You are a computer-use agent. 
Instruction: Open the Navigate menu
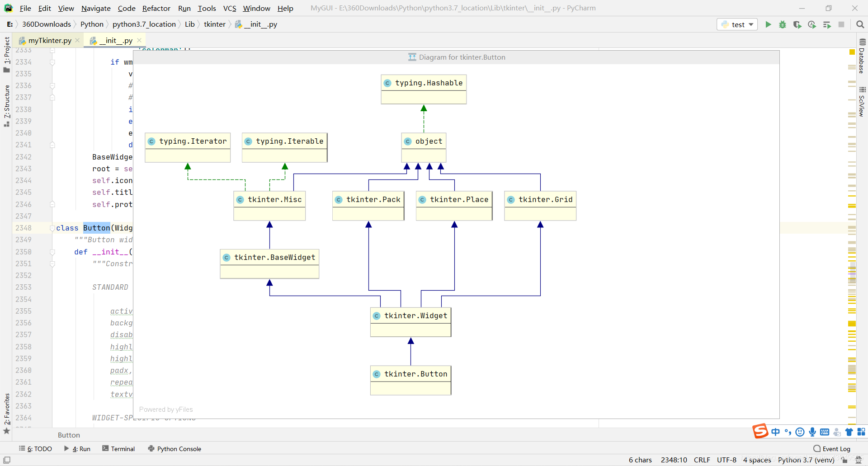96,8
